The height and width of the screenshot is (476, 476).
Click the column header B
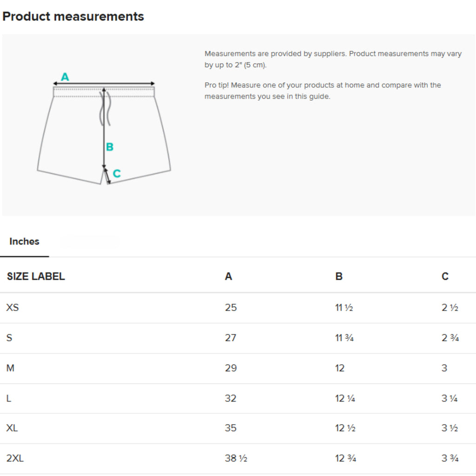pyautogui.click(x=338, y=276)
